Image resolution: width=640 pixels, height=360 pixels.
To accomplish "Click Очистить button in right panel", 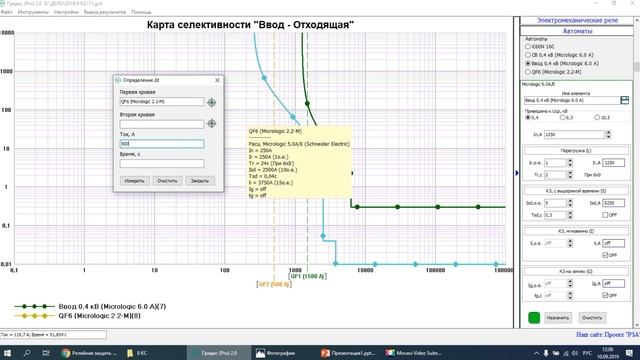I will click(x=592, y=318).
